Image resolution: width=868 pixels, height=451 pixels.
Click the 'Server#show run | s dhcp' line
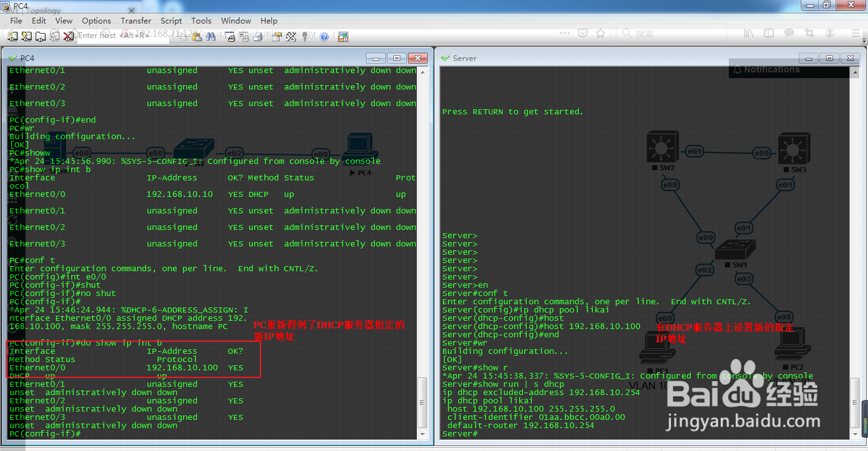pyautogui.click(x=503, y=384)
